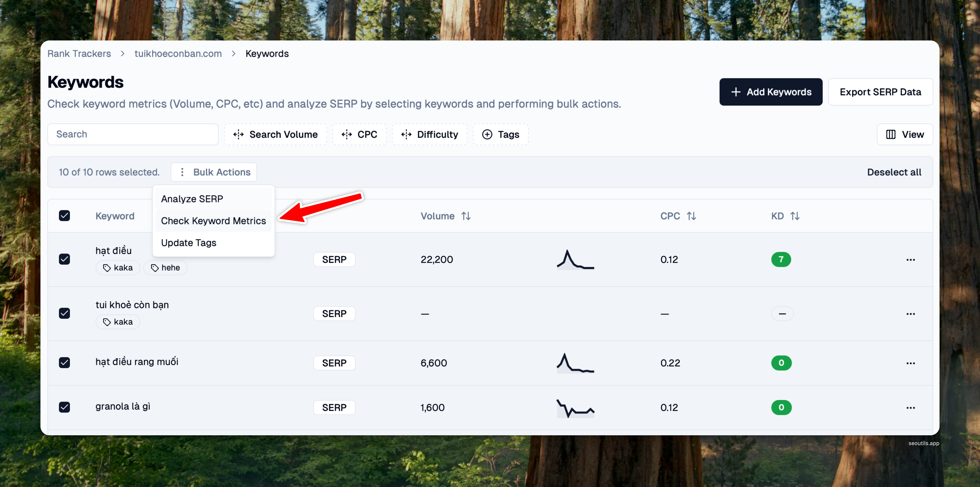This screenshot has height=487, width=980.
Task: Open three-dot menu for granola là gì
Action: 910,407
